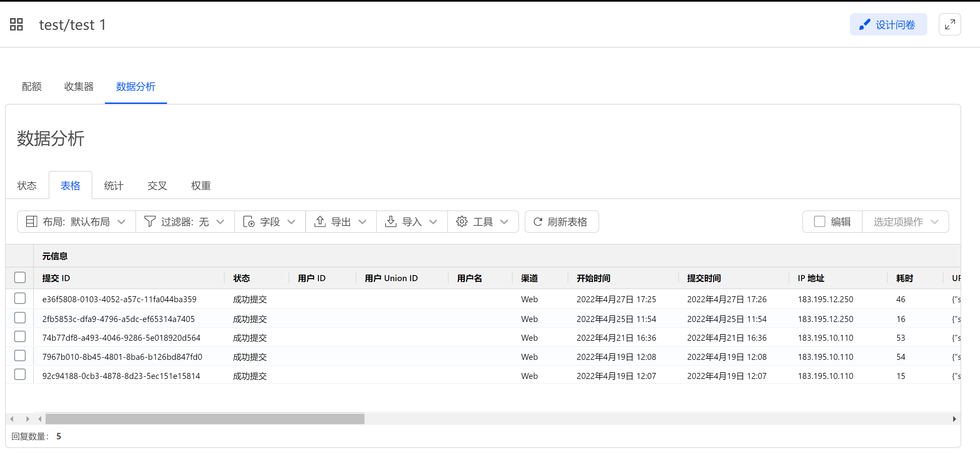The width and height of the screenshot is (980, 453).
Task: Switch to the 收集器 tab
Action: [x=79, y=86]
